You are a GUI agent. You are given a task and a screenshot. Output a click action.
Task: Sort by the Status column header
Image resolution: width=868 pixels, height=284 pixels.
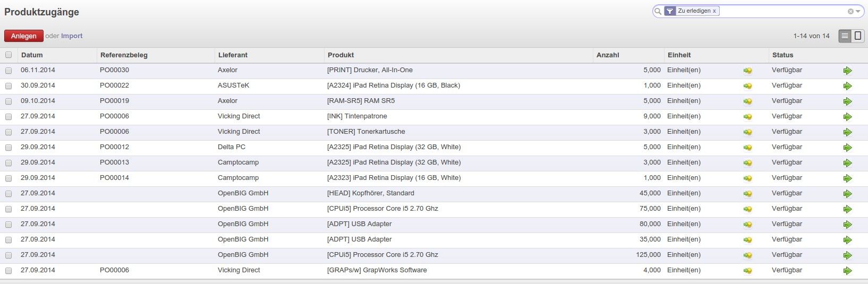[782, 55]
